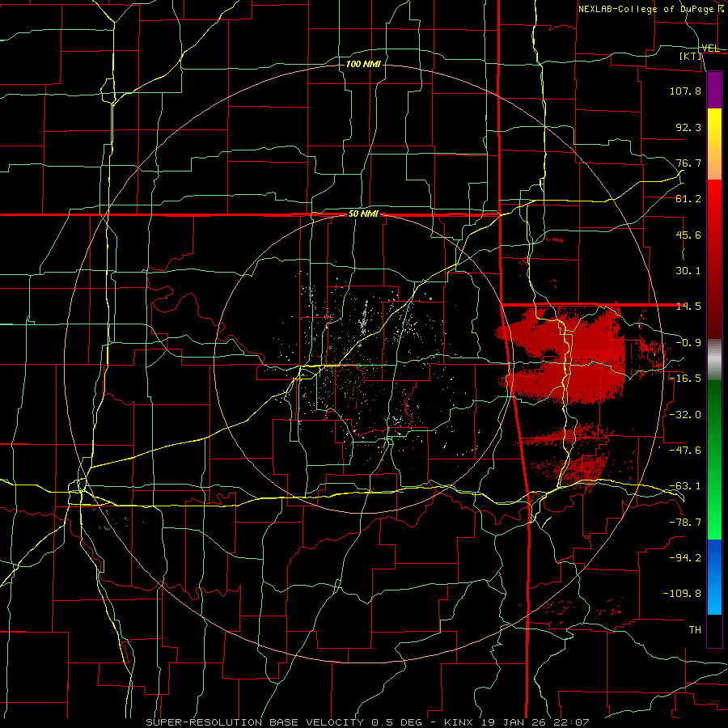Screen dimensions: 728x728
Task: Select the 76.7 scale value
Action: [688, 163]
